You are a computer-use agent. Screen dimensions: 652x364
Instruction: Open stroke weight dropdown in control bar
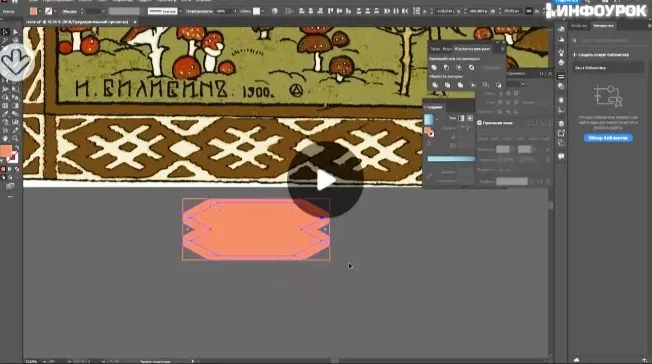[x=104, y=11]
